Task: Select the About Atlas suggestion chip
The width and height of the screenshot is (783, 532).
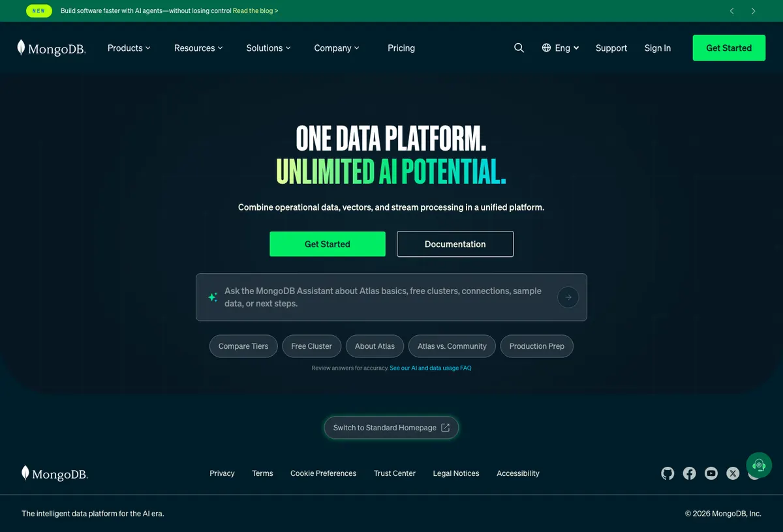Action: [x=375, y=346]
